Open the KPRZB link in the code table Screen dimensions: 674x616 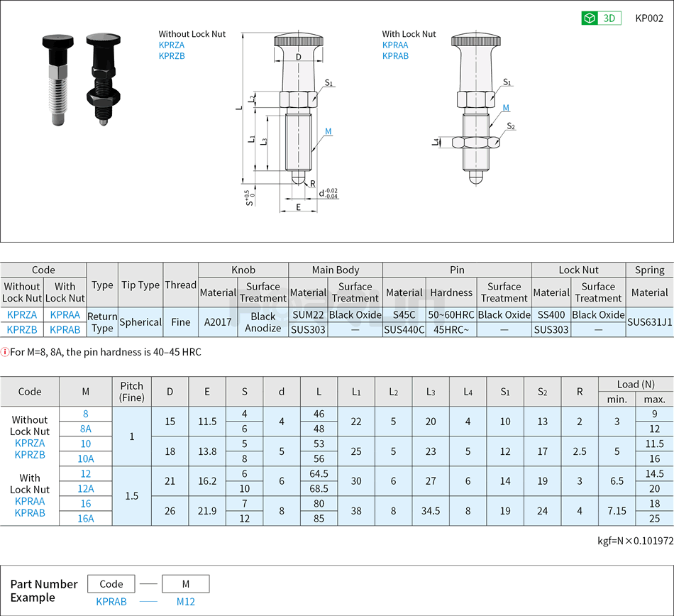pos(22,329)
